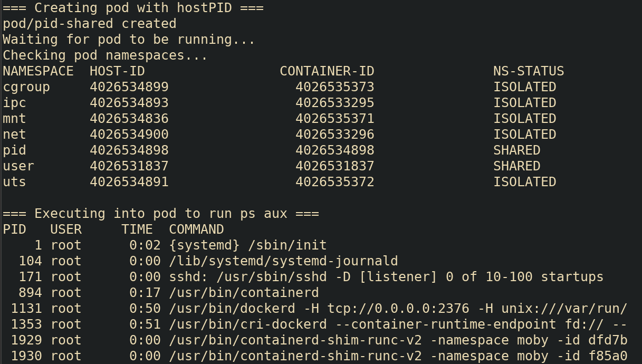
Task: Click SHARED status in the pid row
Action: (x=516, y=150)
